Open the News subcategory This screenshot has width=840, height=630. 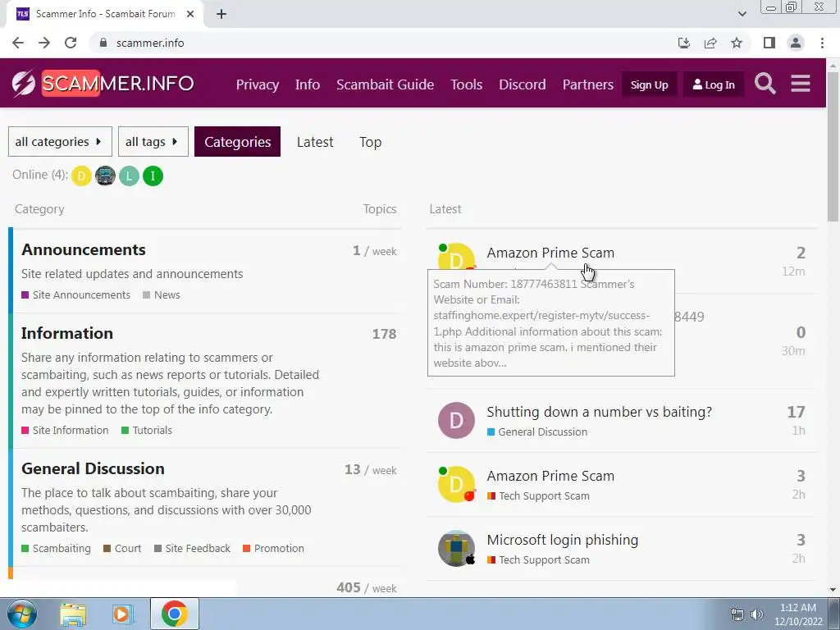162,295
